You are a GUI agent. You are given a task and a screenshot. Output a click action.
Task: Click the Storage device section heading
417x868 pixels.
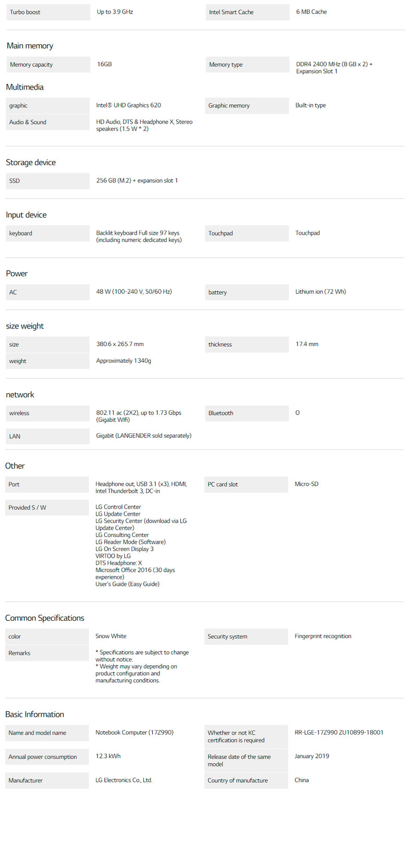(31, 163)
